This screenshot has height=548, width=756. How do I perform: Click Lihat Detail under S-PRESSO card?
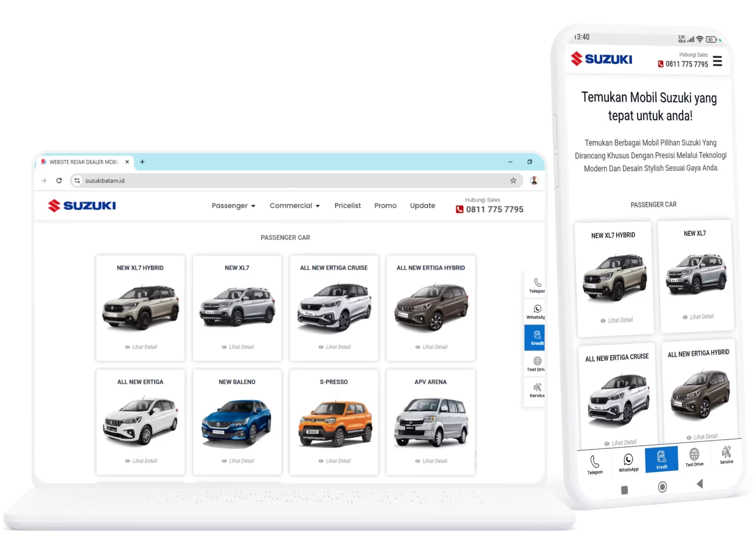coord(334,461)
